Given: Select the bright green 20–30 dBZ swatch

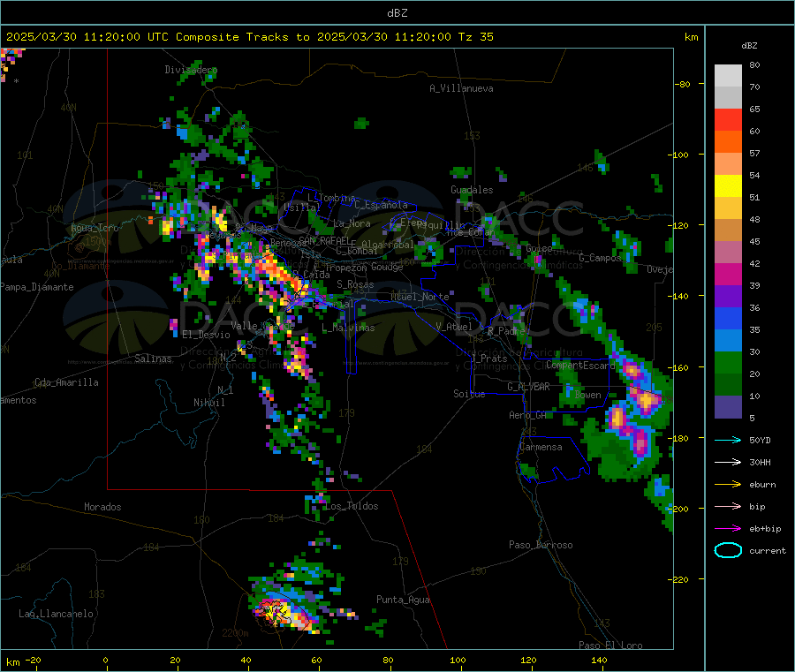Looking at the screenshot, I should pos(728,363).
